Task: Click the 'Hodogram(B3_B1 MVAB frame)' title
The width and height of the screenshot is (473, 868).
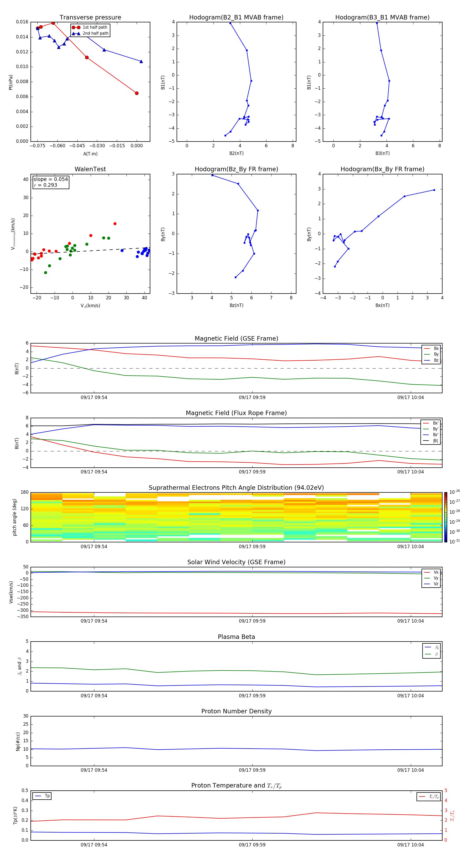Action: tap(382, 18)
